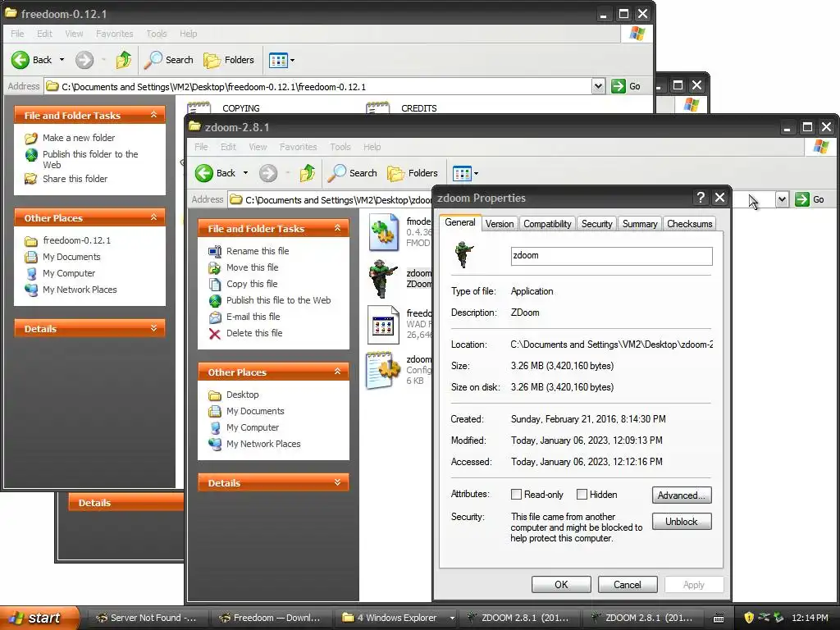Enable the Read-only attribute checkbox
Viewport: 840px width, 630px height.
pyautogui.click(x=517, y=495)
